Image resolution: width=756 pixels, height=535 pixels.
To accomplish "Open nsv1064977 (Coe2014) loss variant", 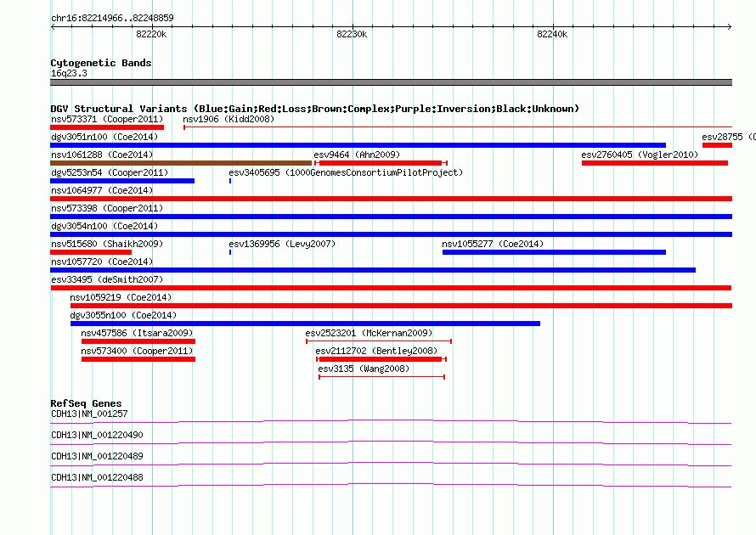I will click(391, 199).
